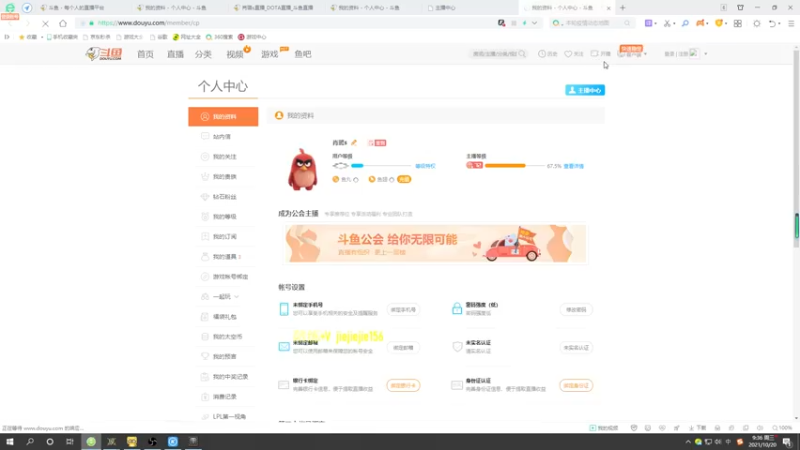Open the 斗鱼公会 guild banner
This screenshot has height=450, width=800.
436,244
